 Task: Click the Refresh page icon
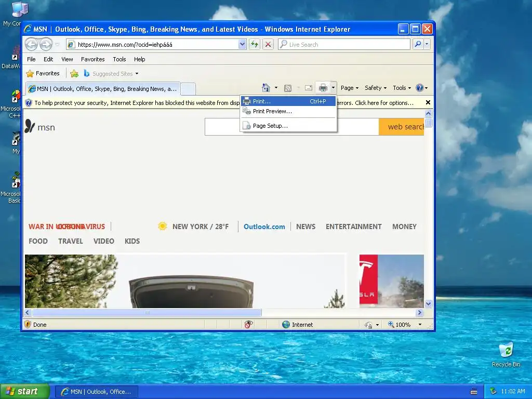point(255,45)
